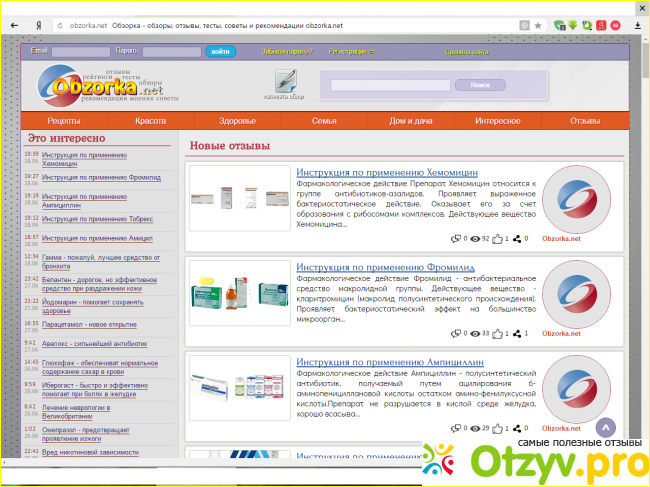
Task: Click the comments icon on Ампициллин review
Action: [456, 428]
